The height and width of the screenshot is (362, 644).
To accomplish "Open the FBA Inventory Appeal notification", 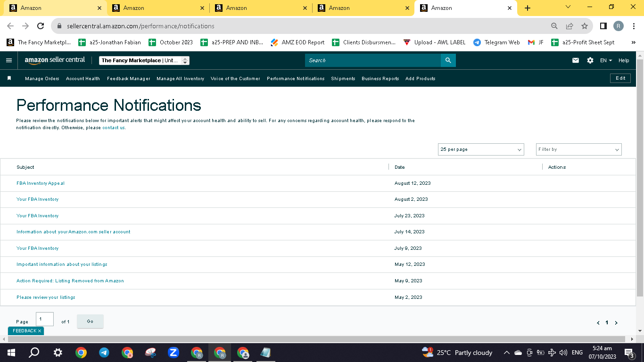I will [41, 183].
